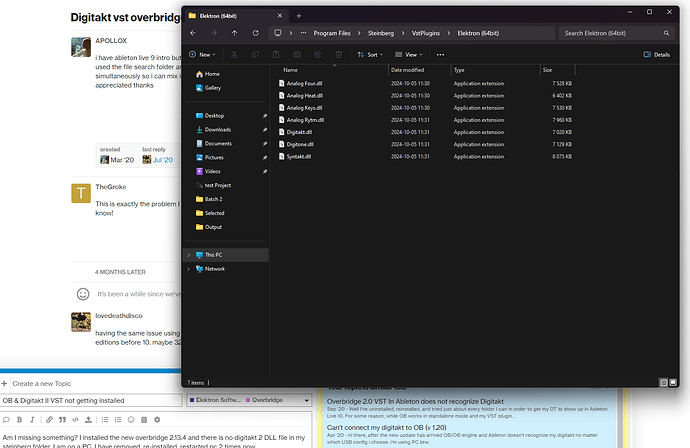The height and width of the screenshot is (448, 690).
Task: Click the Jul '20 last reply link
Action: (163, 160)
